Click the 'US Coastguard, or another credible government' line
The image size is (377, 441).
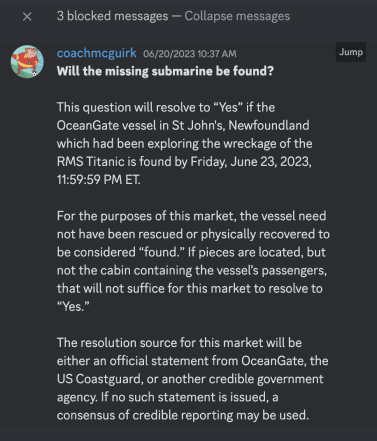pos(190,379)
